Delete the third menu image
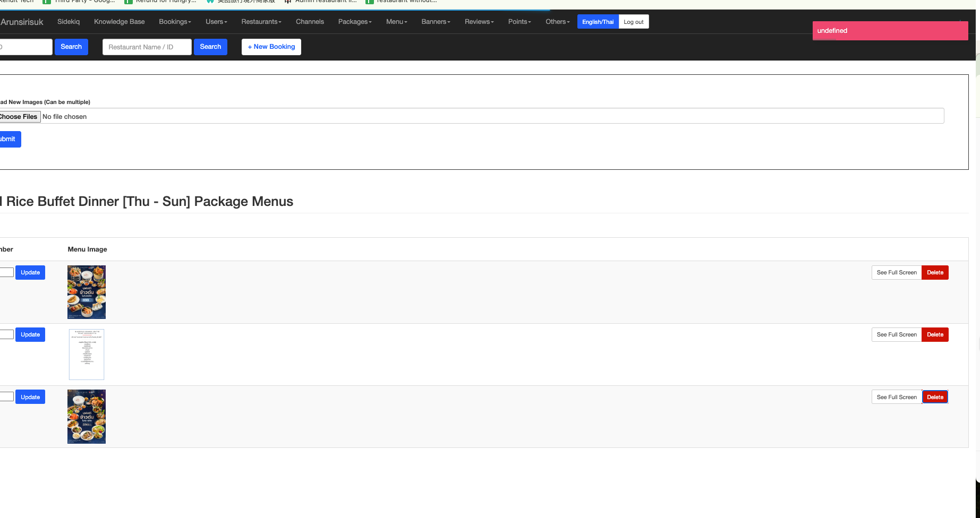 pos(935,397)
